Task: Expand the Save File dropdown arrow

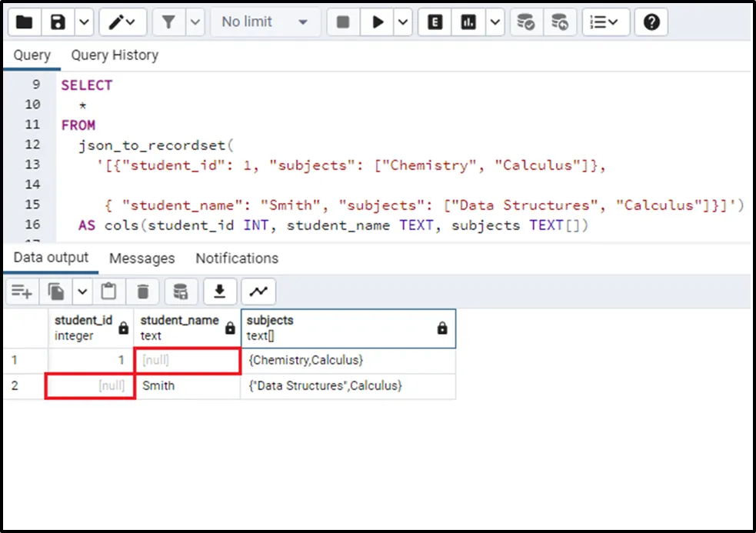Action: point(85,22)
